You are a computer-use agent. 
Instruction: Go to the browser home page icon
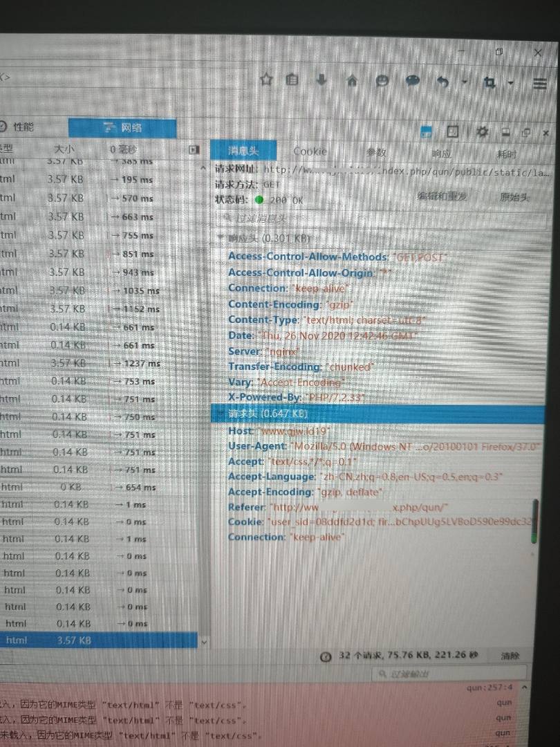[x=352, y=81]
